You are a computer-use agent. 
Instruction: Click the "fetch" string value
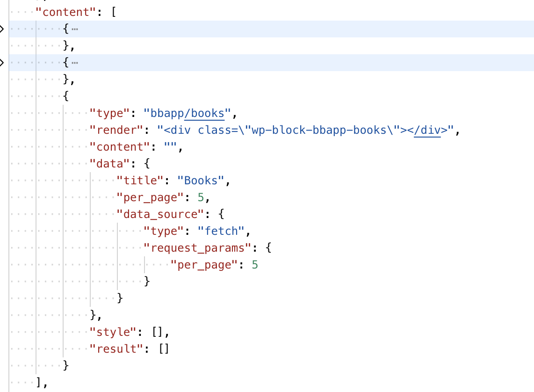pos(221,231)
